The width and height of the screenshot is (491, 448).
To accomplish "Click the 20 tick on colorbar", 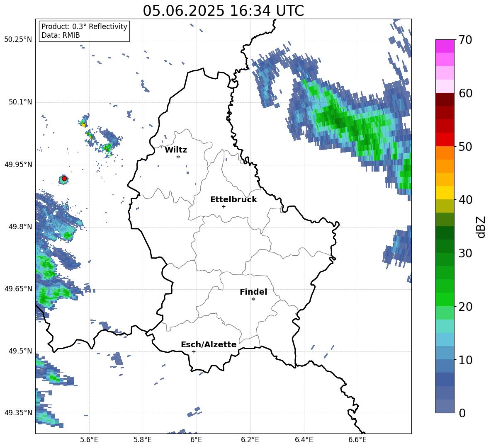I will 465,306.
